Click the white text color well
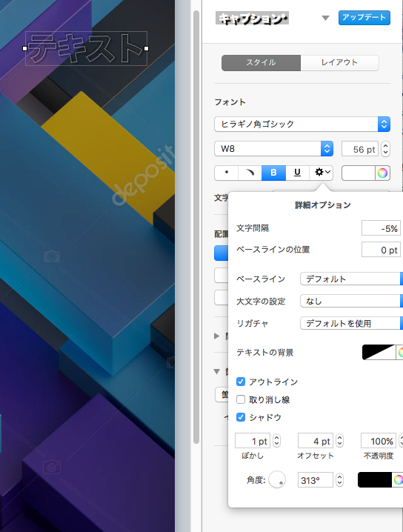This screenshot has height=532, width=403. pyautogui.click(x=359, y=173)
